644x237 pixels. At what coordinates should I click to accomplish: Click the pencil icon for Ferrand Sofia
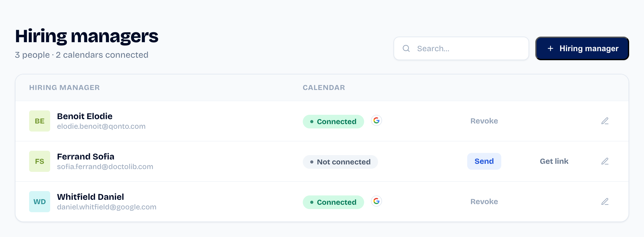pos(605,161)
